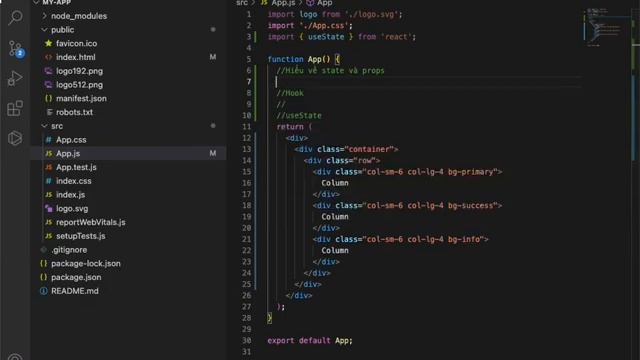The image size is (640, 360).
Task: Click 'export default App;' on line 30
Action: [310, 340]
